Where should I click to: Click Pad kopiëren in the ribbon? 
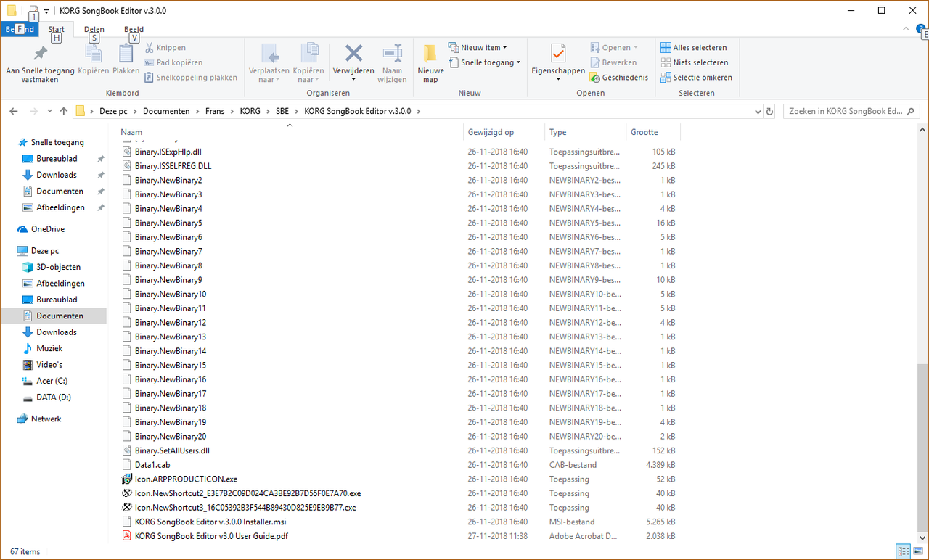click(173, 62)
